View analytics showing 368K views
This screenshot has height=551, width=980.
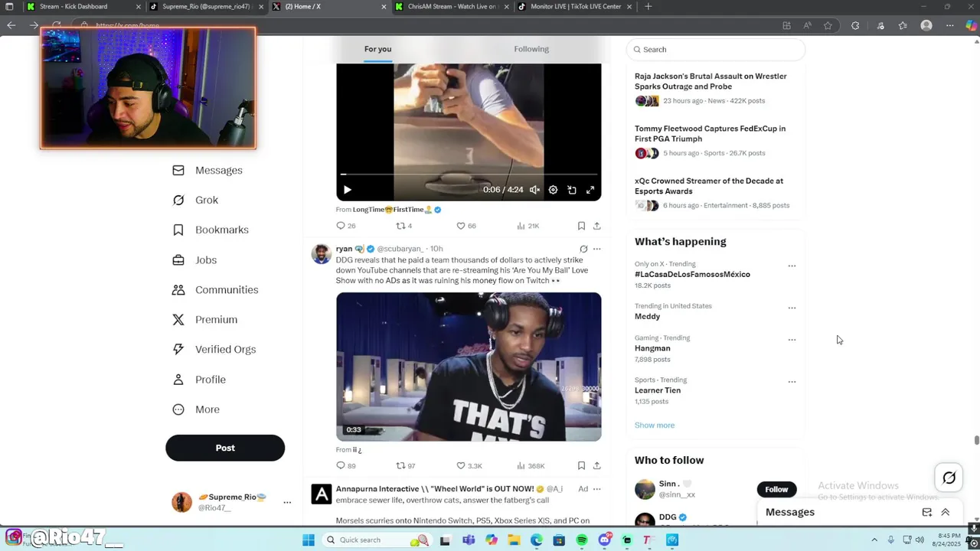531,465
